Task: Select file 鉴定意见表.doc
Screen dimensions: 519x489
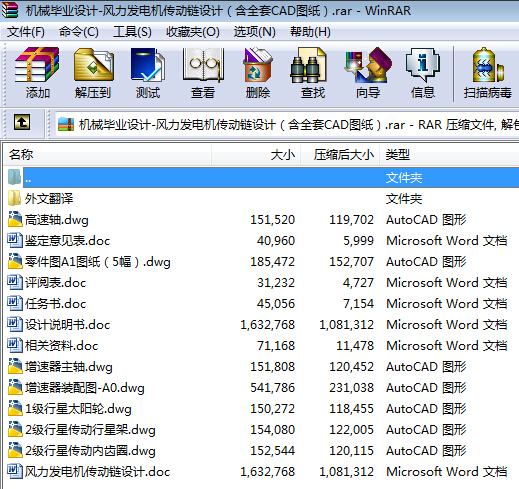Action: tap(67, 241)
